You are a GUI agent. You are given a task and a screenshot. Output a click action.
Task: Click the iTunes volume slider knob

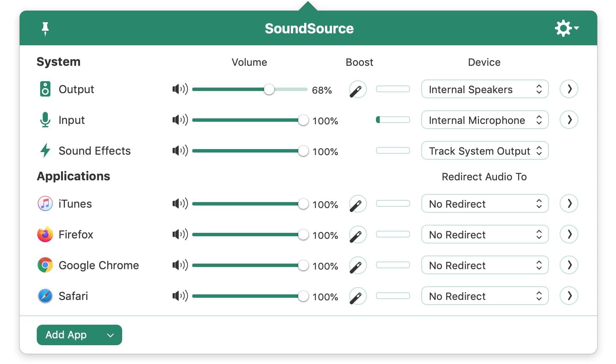[x=303, y=204]
